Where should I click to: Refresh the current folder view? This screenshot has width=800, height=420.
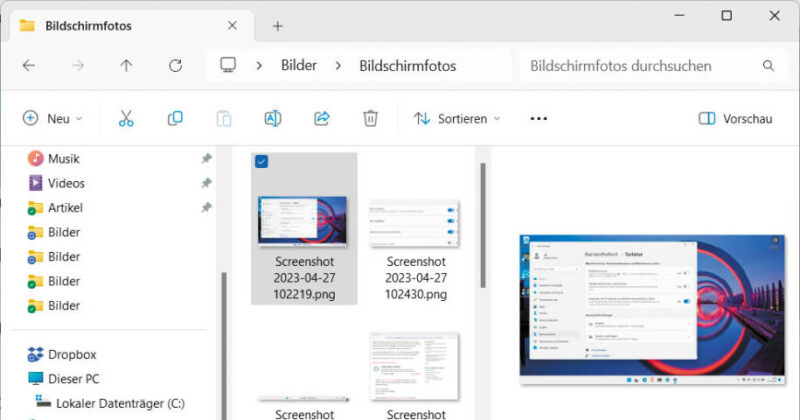tap(175, 66)
